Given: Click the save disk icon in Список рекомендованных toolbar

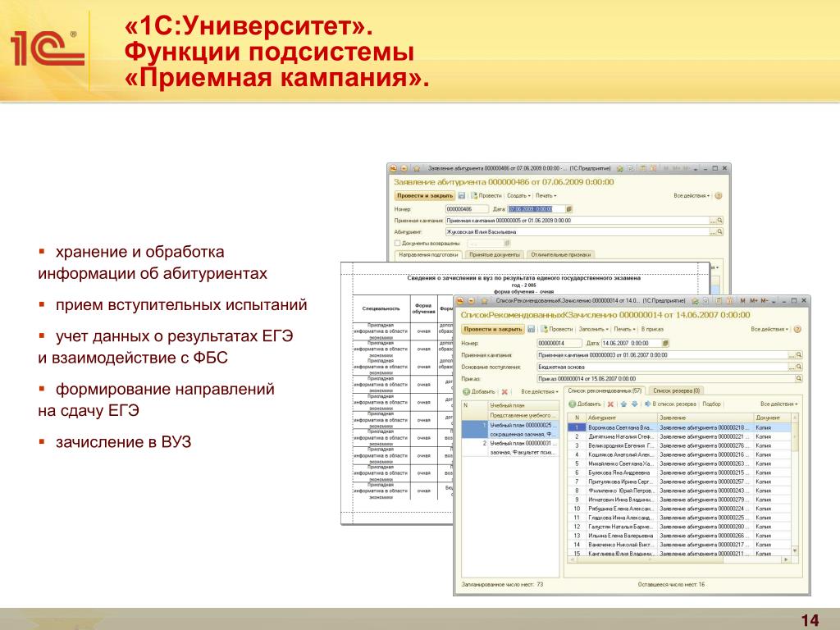Looking at the screenshot, I should 531,329.
